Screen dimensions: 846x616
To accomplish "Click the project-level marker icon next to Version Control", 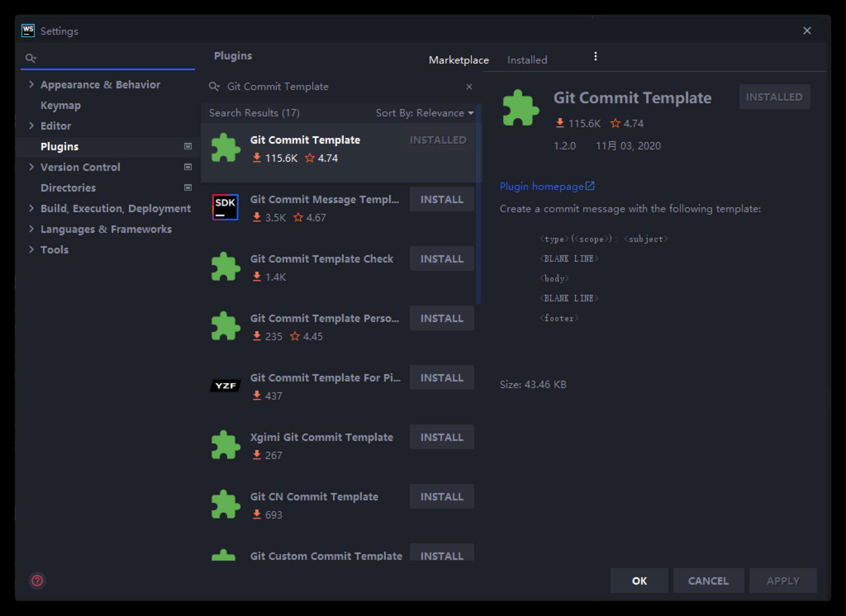I will (x=188, y=167).
